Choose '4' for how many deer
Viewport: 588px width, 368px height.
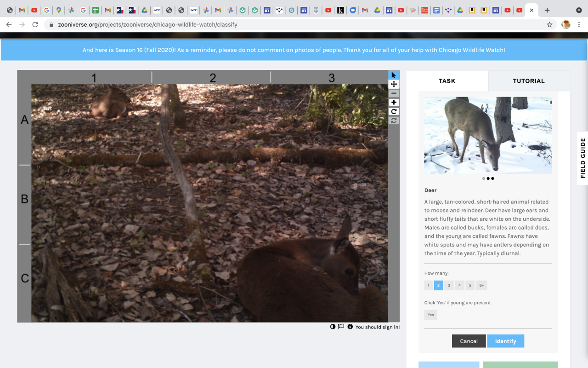459,286
